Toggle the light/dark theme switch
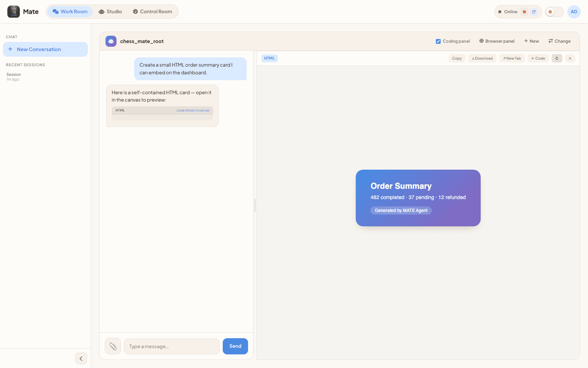Image resolution: width=588 pixels, height=368 pixels. click(554, 12)
